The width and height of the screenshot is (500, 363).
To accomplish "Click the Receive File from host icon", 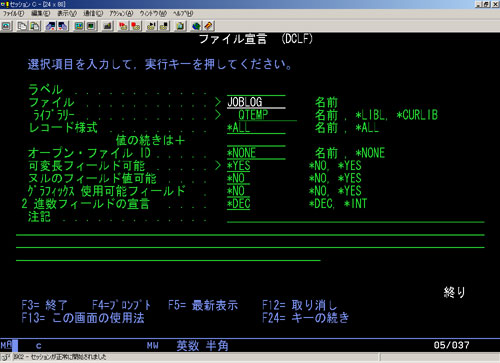I will 63,26.
